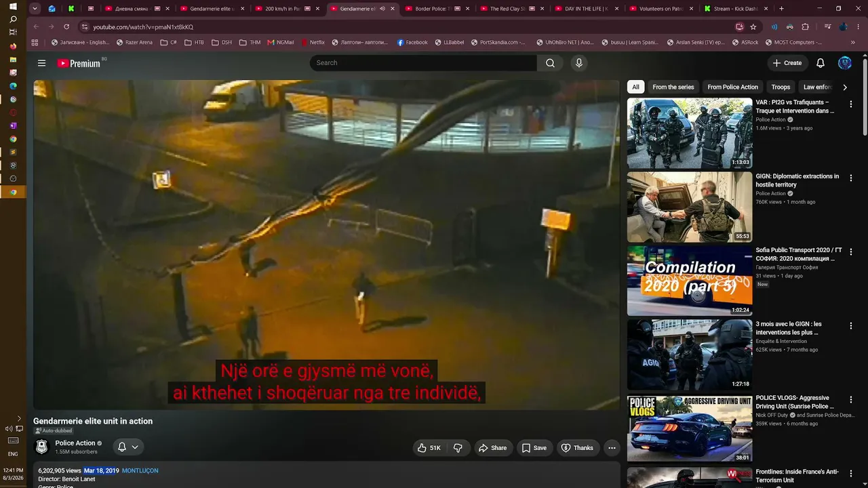The width and height of the screenshot is (868, 488).
Task: Open more options for Sofia Public Transport video
Action: tap(851, 251)
